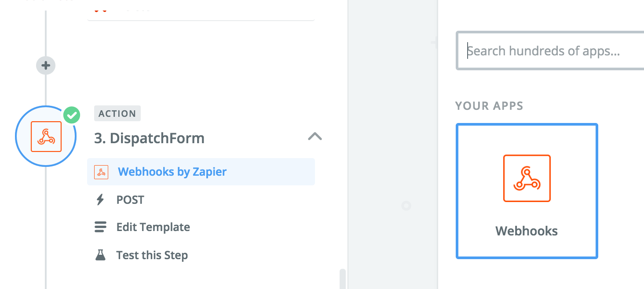This screenshot has height=289, width=644.
Task: Click the Webhooks label under the app tile
Action: coord(527,231)
